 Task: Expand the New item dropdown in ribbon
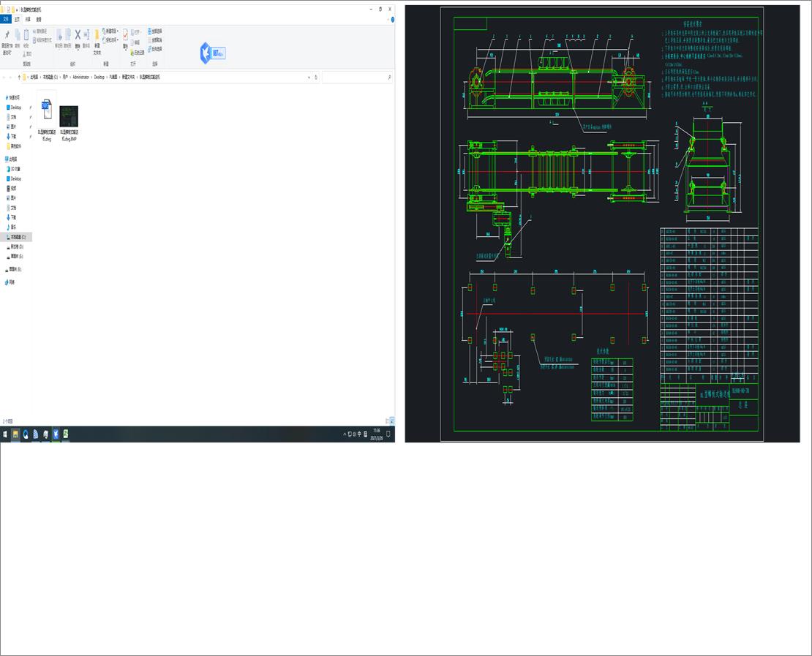[110, 31]
